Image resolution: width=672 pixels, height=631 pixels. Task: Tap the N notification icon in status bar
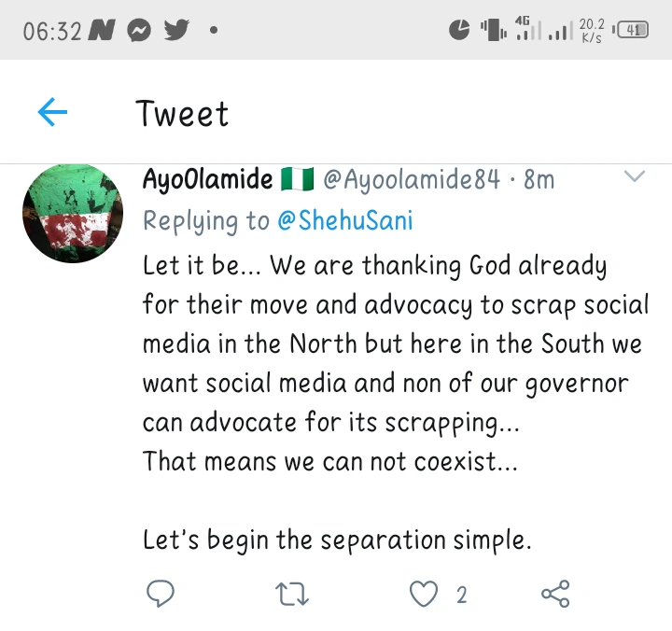101,31
